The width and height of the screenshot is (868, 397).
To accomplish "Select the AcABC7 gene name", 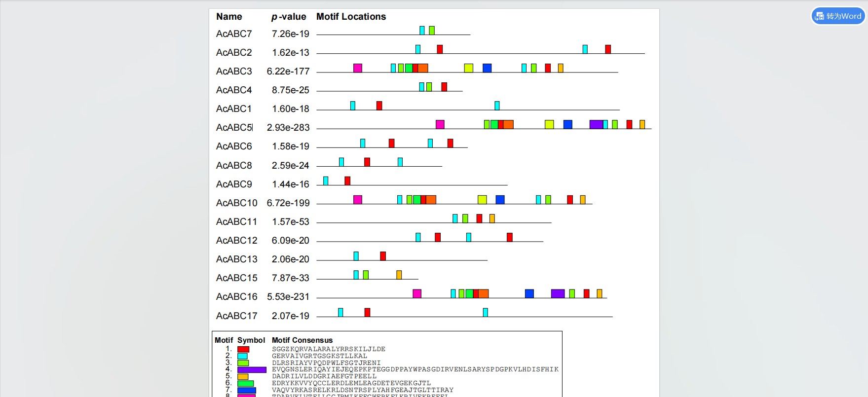I will (234, 34).
